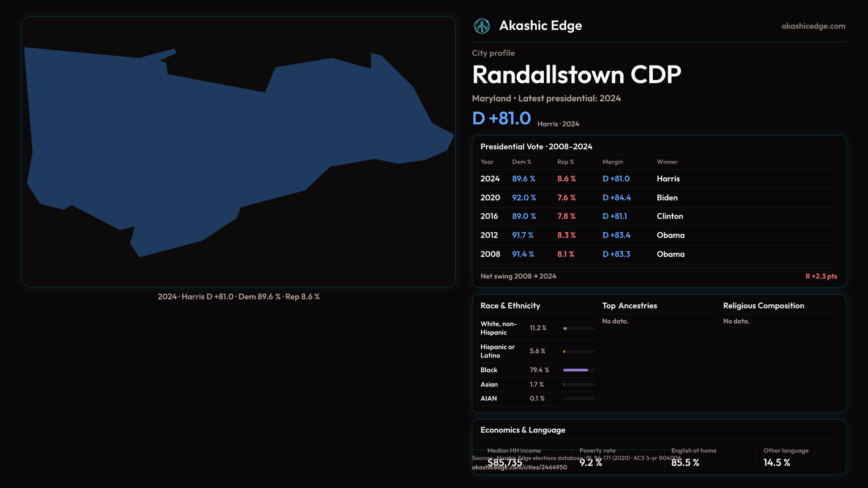This screenshot has width=868, height=488.
Task: Click the R +2.3 pts net swing value
Action: 821,276
